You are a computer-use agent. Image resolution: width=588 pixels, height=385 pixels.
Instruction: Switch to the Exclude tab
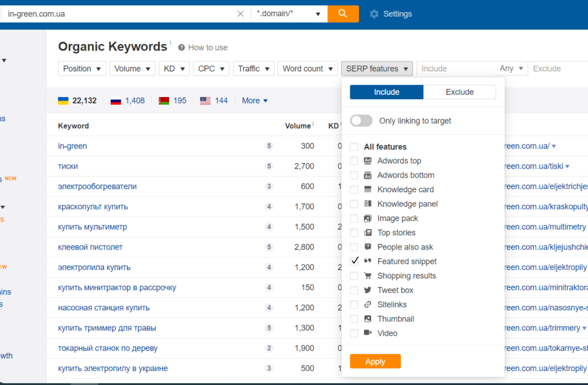click(x=459, y=92)
